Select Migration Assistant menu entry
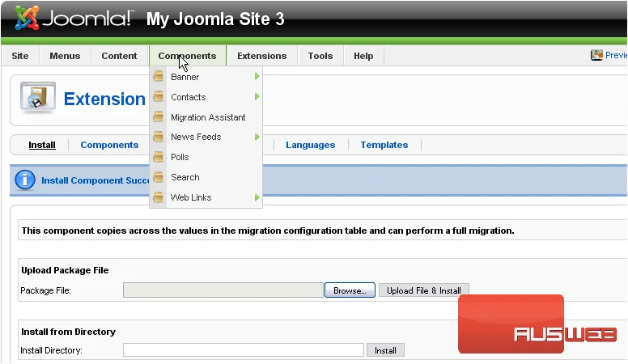 pyautogui.click(x=206, y=117)
